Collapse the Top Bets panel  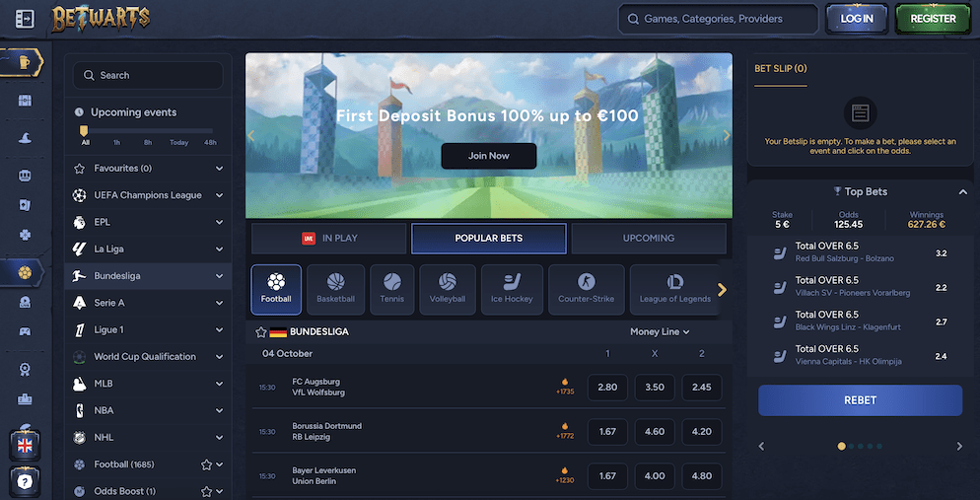point(963,192)
